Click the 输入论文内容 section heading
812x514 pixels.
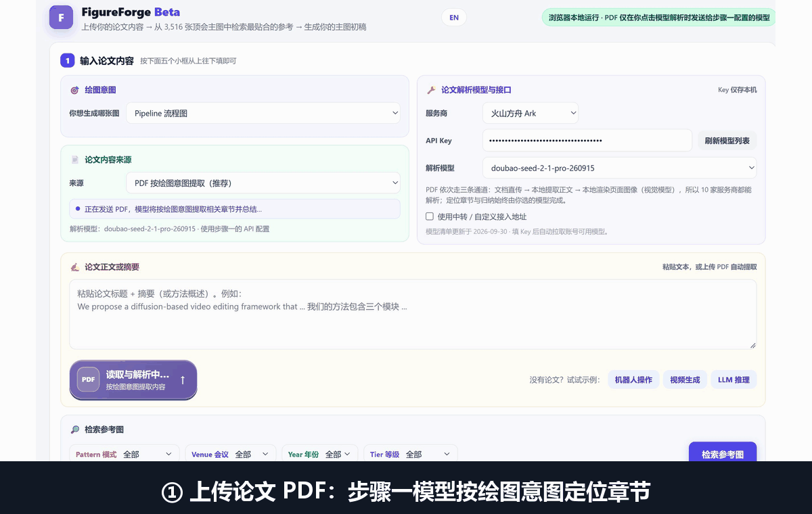107,61
